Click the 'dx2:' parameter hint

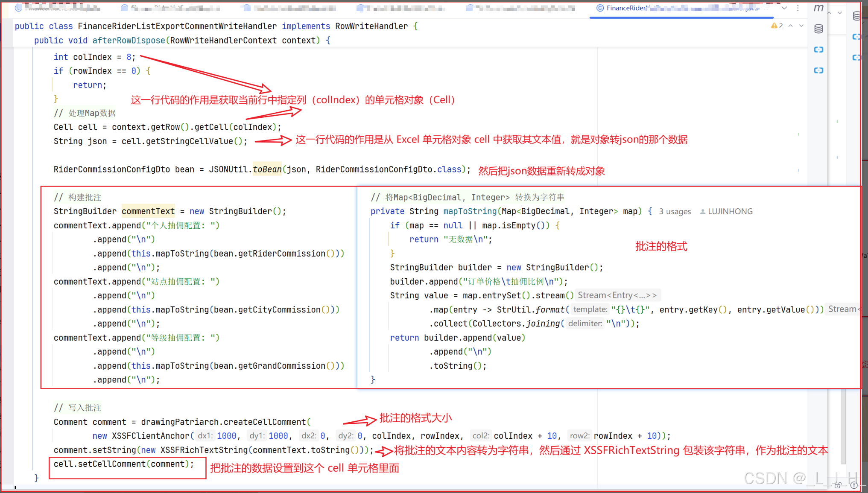click(309, 436)
